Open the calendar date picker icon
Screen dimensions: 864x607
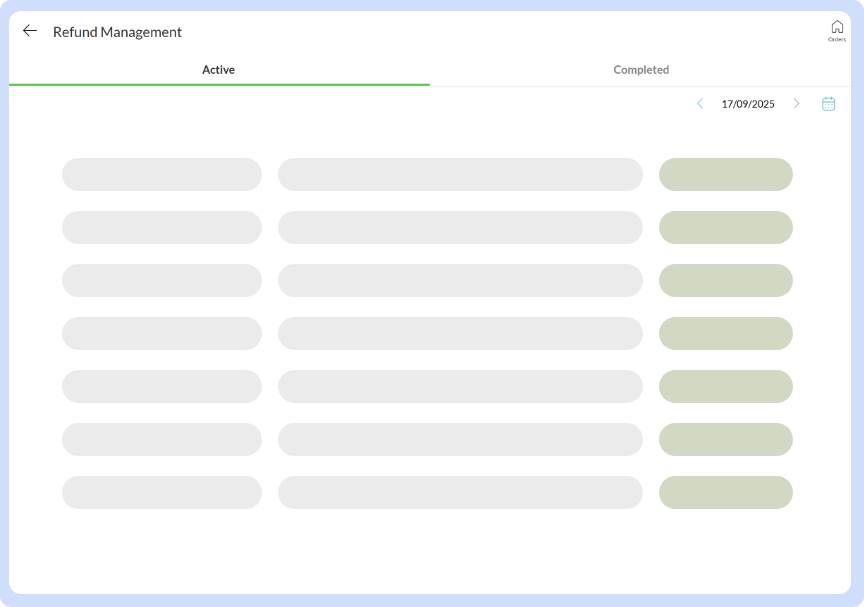click(x=828, y=104)
